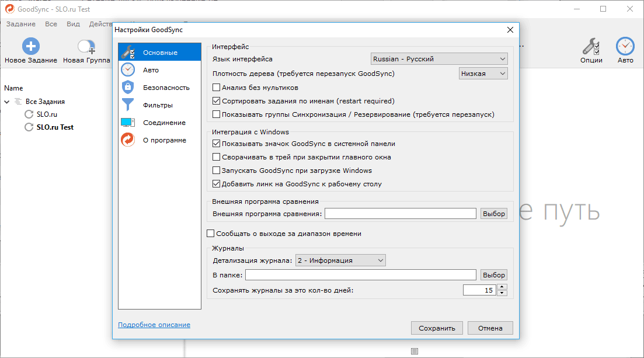Close the Настройки GoodSync dialog

point(510,30)
